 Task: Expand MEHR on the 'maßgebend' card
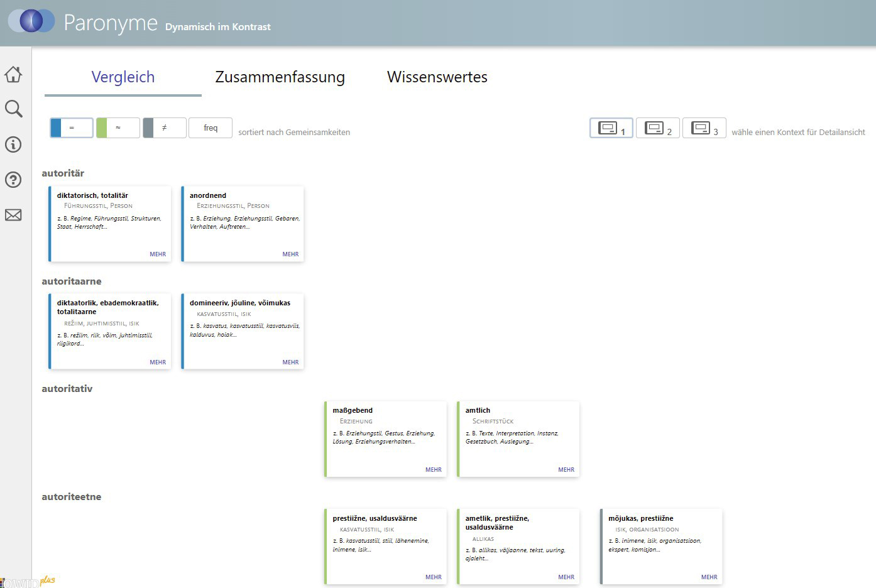(x=433, y=470)
